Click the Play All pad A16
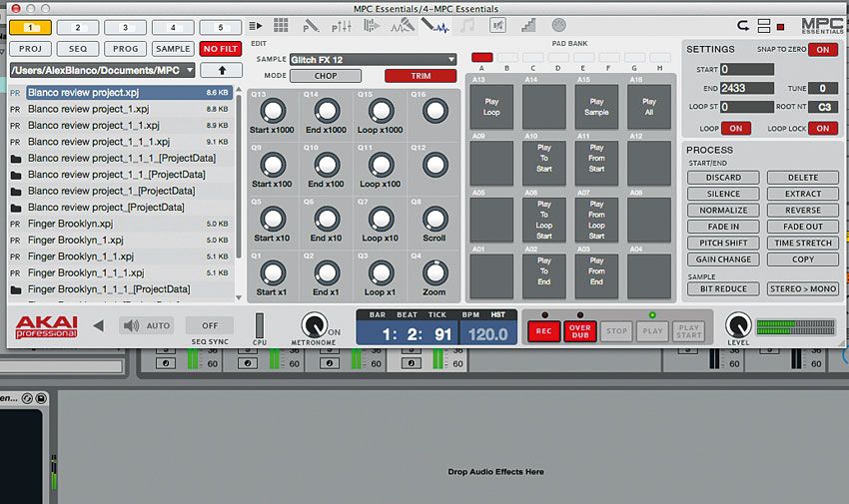The width and height of the screenshot is (849, 504). coord(649,107)
